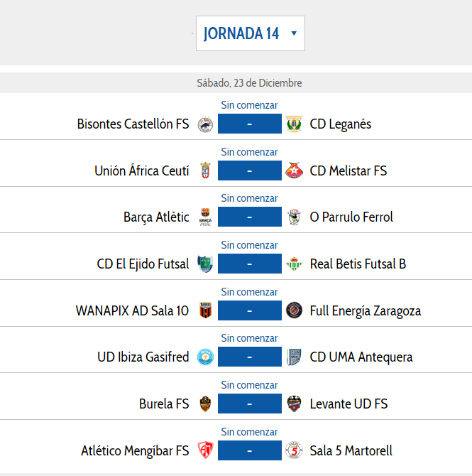Click the Barça Atlètic crest icon
Image resolution: width=472 pixels, height=476 pixels.
pos(205,217)
